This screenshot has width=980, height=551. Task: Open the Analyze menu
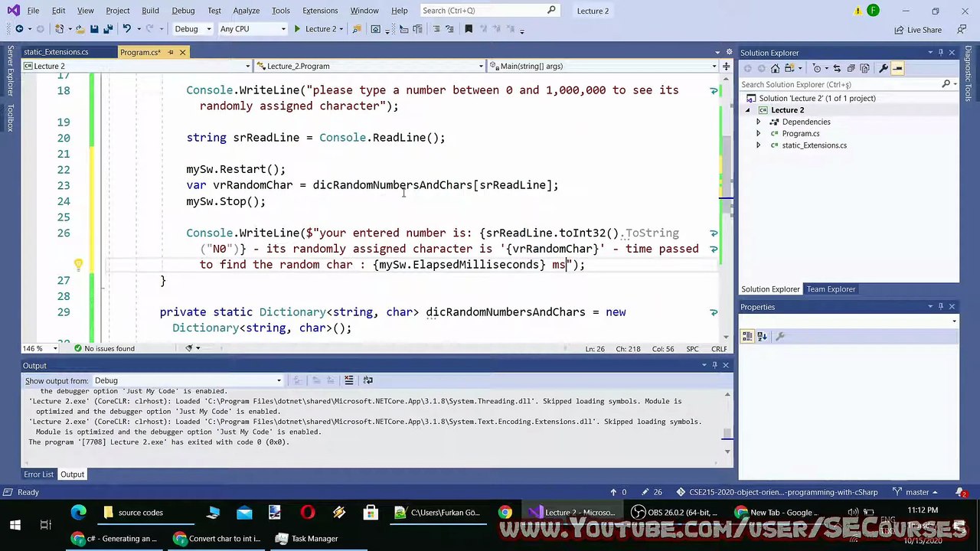click(x=247, y=11)
